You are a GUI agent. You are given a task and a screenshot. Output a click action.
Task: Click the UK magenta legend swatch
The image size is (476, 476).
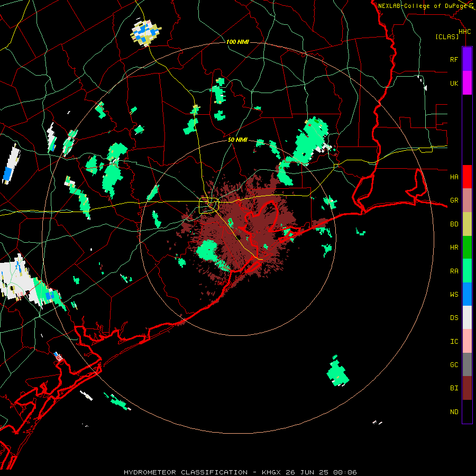pyautogui.click(x=467, y=83)
